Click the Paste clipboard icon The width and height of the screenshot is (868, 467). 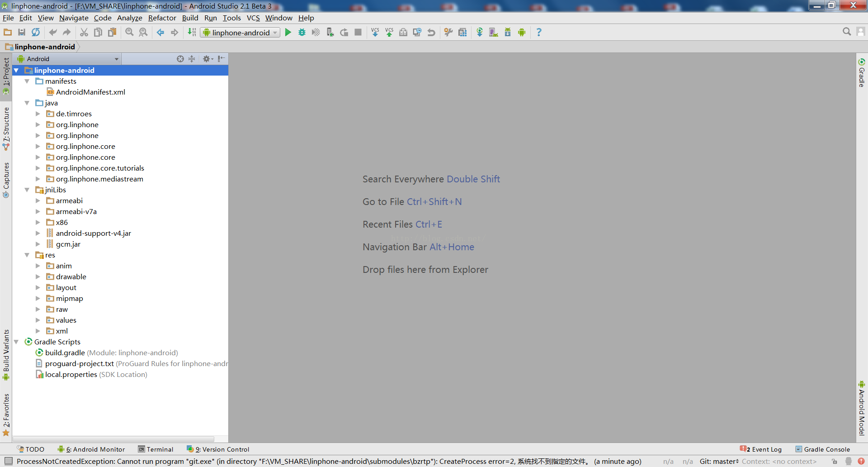point(112,32)
